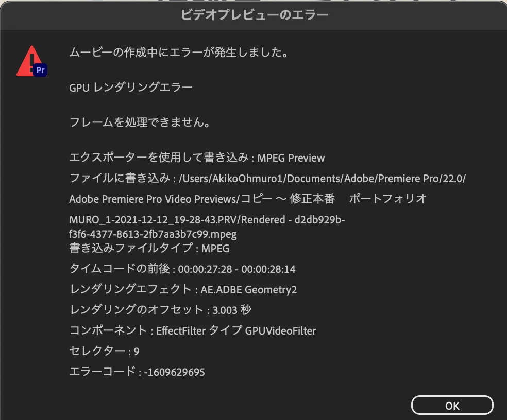Screen dimensions: 507x420
Task: Click the AE.ADBE Geometry2 rendering effect line
Action: coord(183,289)
